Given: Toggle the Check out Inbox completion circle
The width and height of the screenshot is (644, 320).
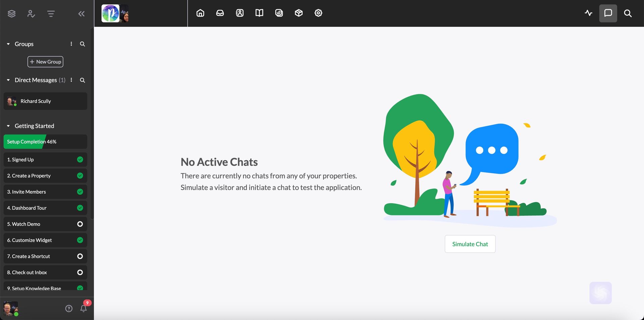Looking at the screenshot, I should click(80, 272).
